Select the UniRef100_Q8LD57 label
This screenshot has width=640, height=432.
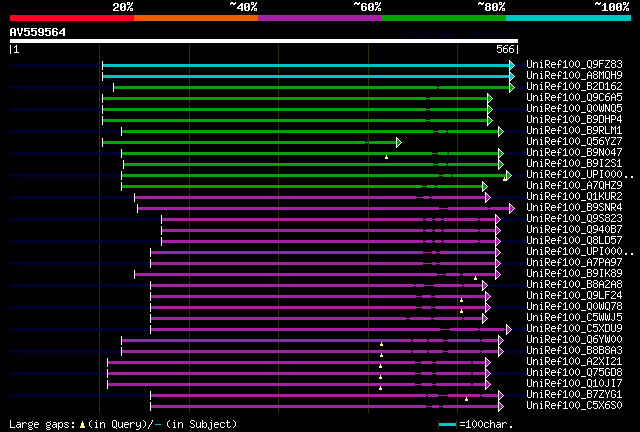tap(574, 241)
